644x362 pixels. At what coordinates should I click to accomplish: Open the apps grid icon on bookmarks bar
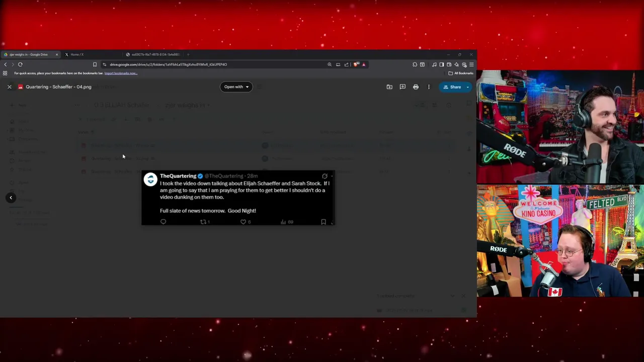pyautogui.click(x=5, y=73)
